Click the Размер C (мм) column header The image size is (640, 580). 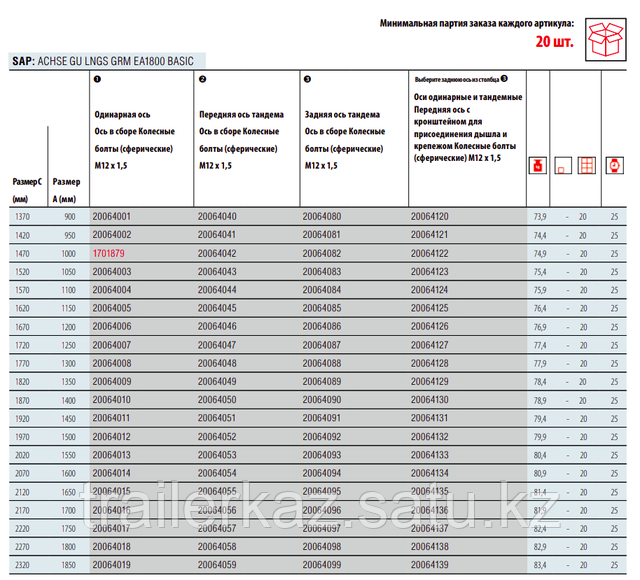[27, 190]
